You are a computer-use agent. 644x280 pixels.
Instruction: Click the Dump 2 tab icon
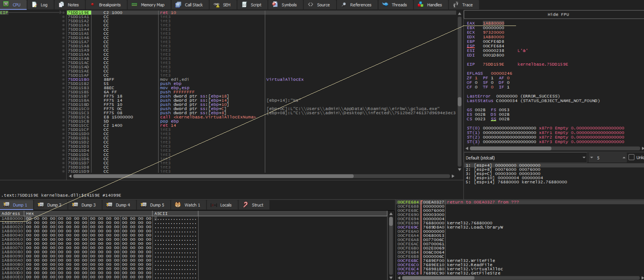click(x=41, y=204)
